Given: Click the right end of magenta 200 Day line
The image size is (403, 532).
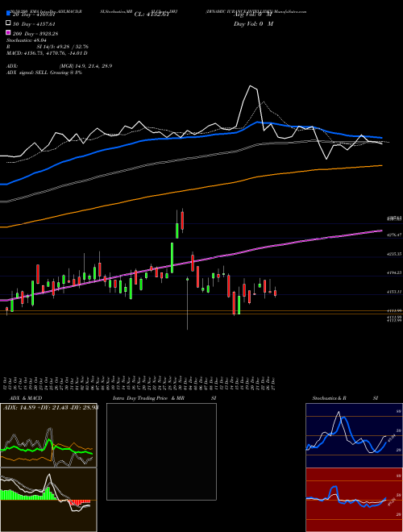Looking at the screenshot, I should [x=380, y=231].
